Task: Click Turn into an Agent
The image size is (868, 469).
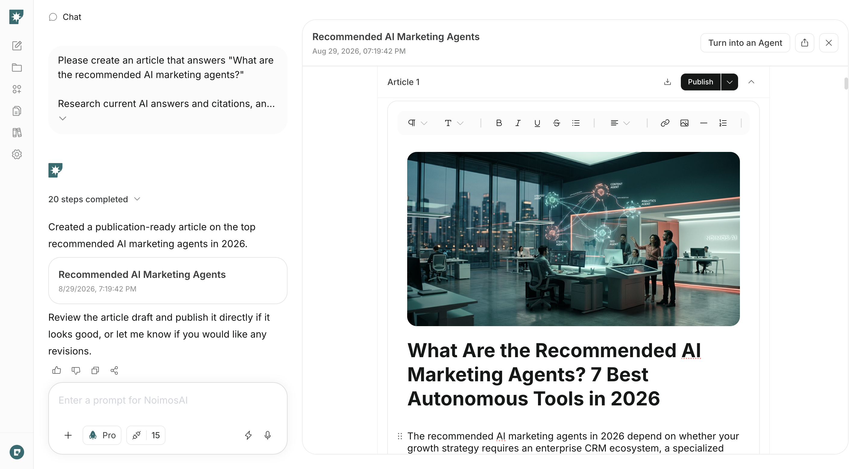Action: (745, 43)
